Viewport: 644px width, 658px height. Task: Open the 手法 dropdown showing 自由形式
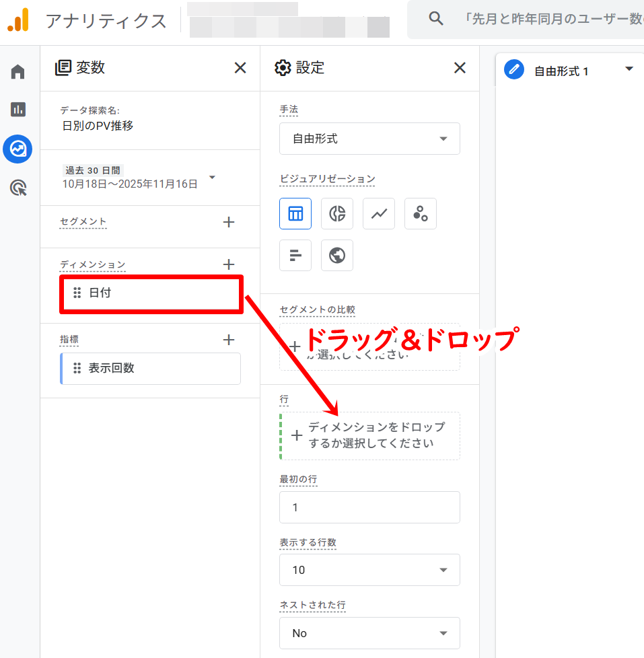click(x=369, y=139)
